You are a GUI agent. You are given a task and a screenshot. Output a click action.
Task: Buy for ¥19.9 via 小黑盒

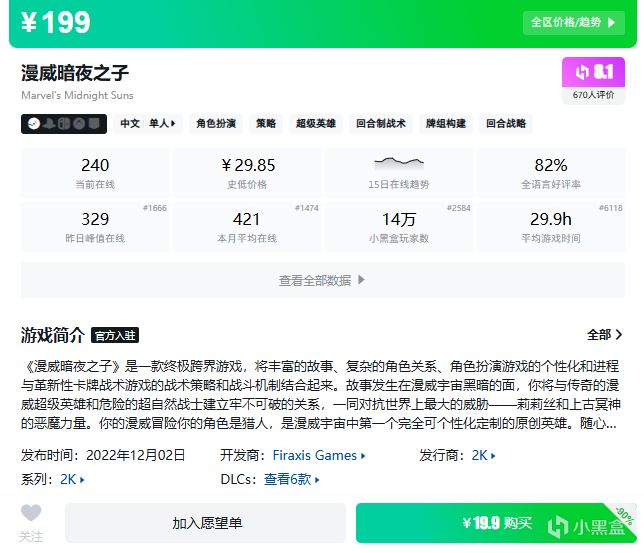[496, 523]
